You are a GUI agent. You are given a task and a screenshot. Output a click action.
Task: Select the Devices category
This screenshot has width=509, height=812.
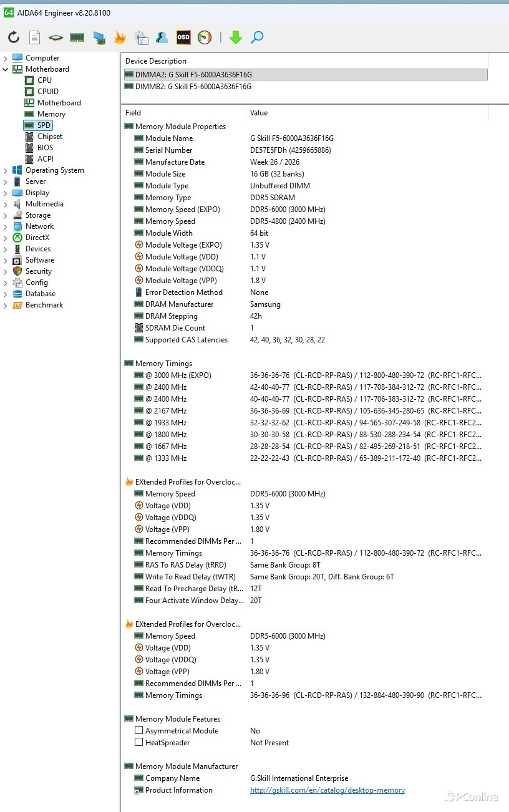click(38, 248)
